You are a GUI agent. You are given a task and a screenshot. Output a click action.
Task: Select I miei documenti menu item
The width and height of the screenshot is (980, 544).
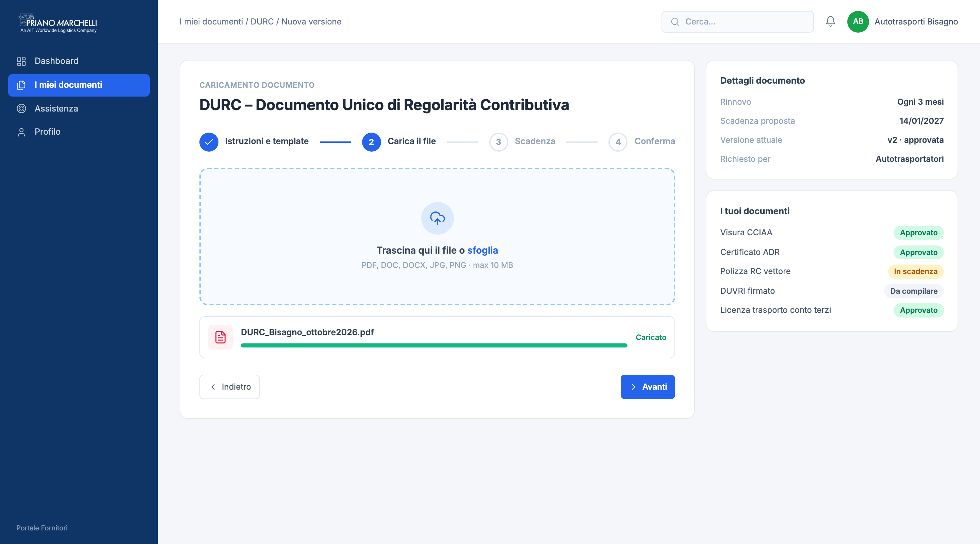tap(79, 85)
